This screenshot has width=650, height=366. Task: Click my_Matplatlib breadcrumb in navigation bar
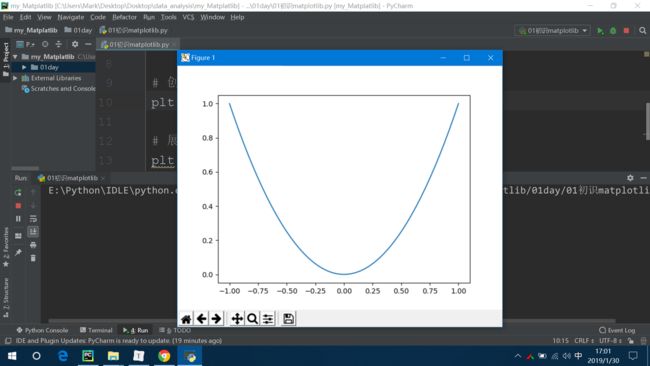[x=32, y=30]
